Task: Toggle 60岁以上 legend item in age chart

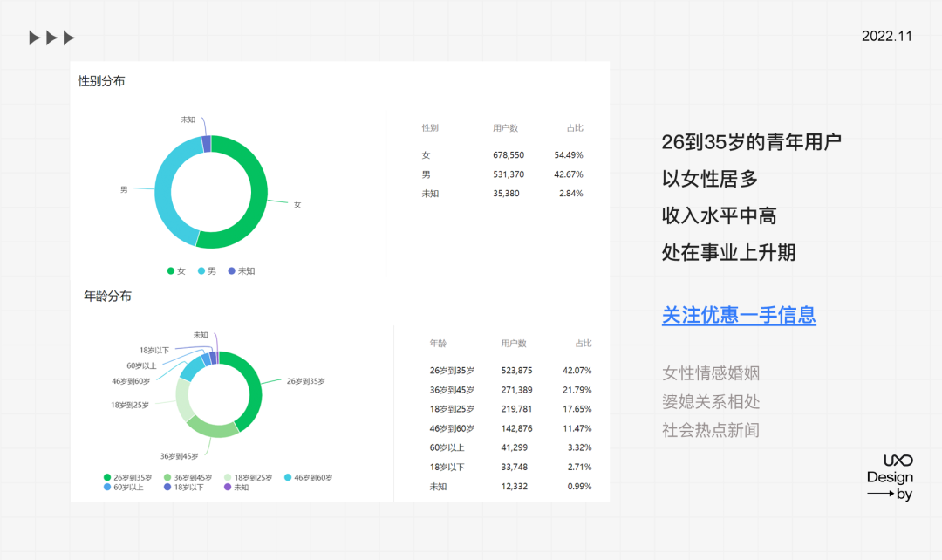Action: (127, 487)
